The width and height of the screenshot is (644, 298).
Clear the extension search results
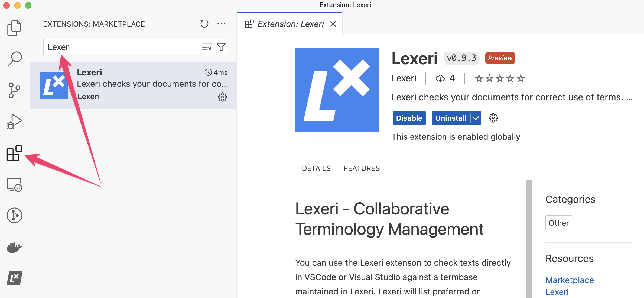pos(206,47)
